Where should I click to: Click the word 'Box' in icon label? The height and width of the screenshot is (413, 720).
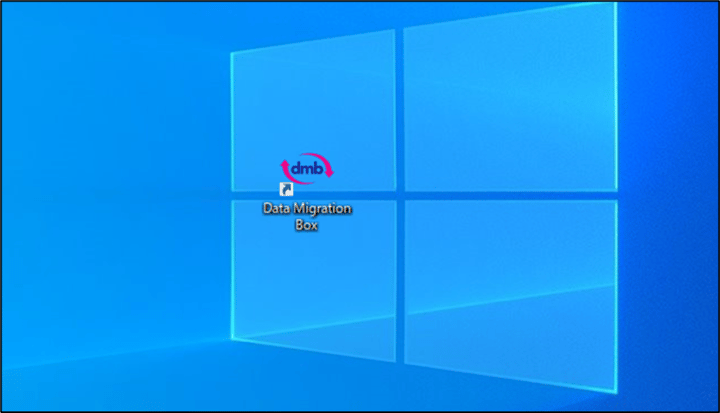pos(307,224)
